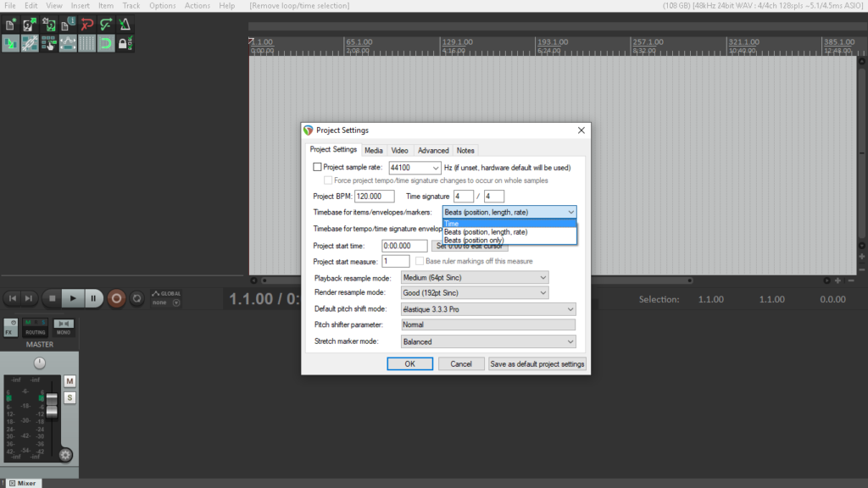Click the Mixer tab at bottom
The height and width of the screenshot is (488, 868).
click(22, 483)
